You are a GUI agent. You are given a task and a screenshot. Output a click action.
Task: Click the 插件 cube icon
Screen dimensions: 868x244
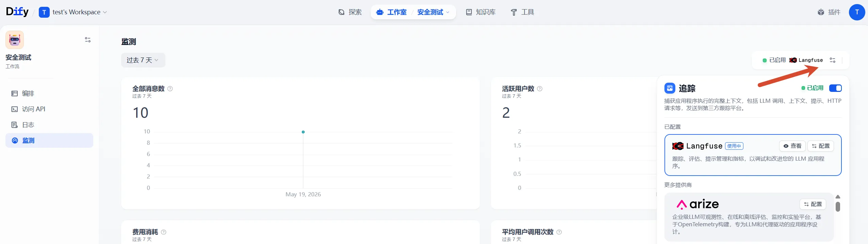click(821, 12)
